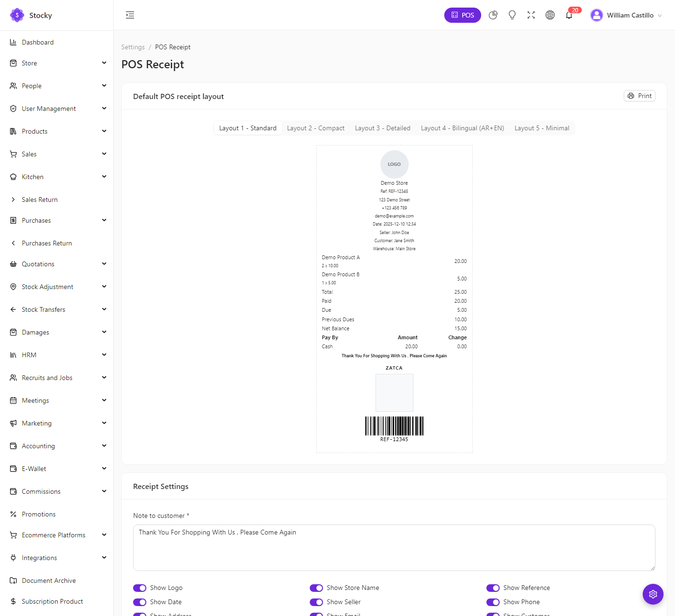Open notifications bell with 20 badge
682x616 pixels.
tap(569, 15)
